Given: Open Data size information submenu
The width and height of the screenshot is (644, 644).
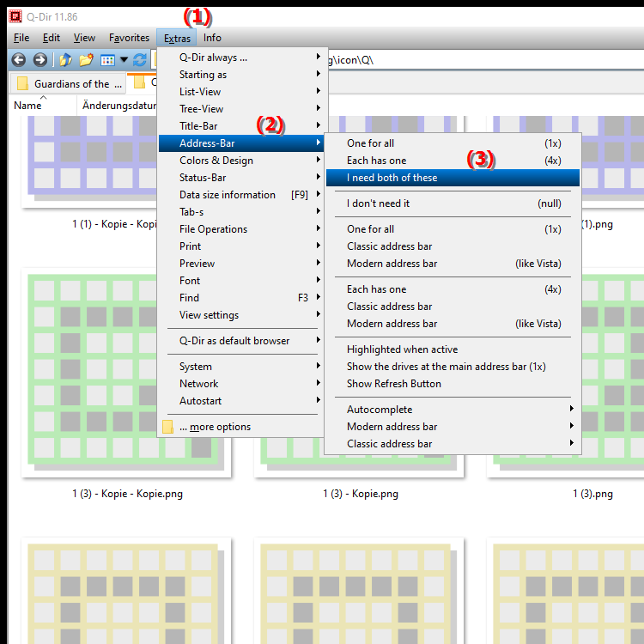Looking at the screenshot, I should [x=241, y=195].
